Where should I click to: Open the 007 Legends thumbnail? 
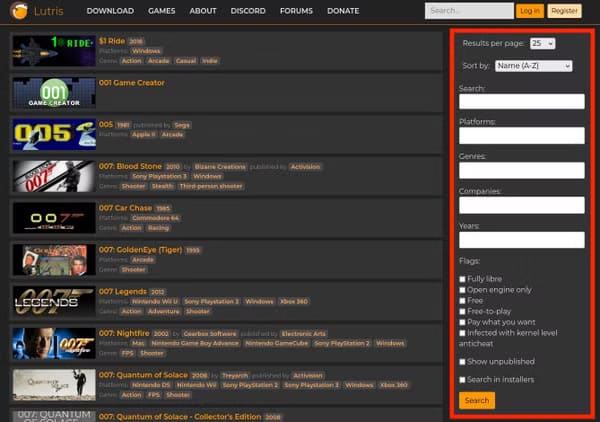(54, 301)
